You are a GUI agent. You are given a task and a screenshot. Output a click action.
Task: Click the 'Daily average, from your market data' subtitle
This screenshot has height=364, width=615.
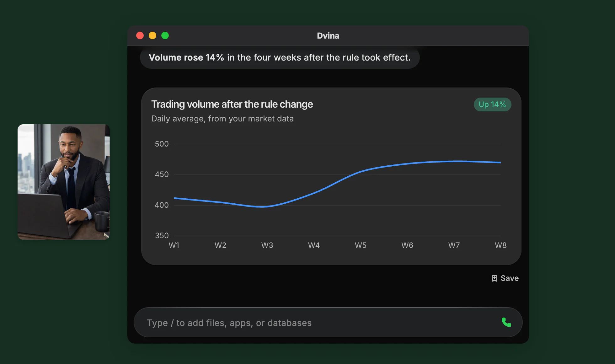222,119
